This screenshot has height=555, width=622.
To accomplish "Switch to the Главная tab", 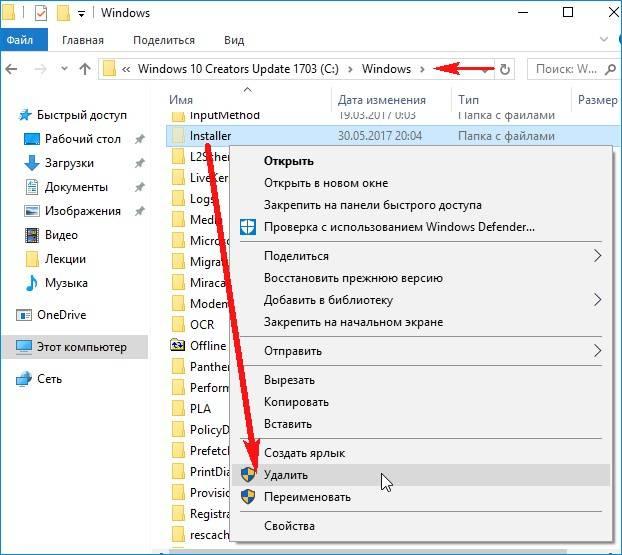I will click(x=83, y=40).
